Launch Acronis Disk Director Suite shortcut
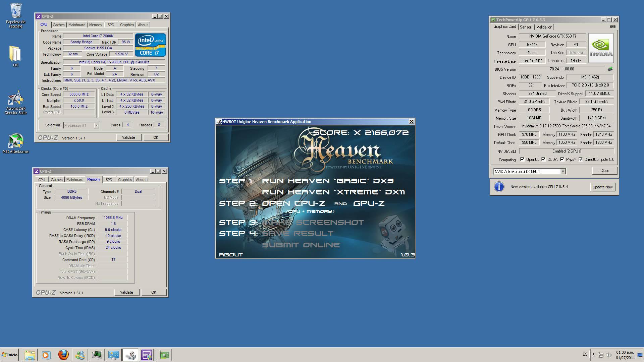 16,103
